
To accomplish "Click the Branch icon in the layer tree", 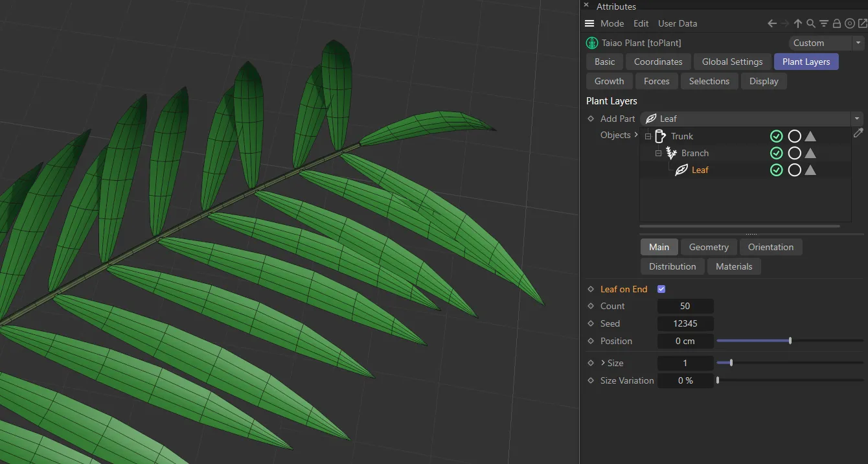I will [x=672, y=153].
